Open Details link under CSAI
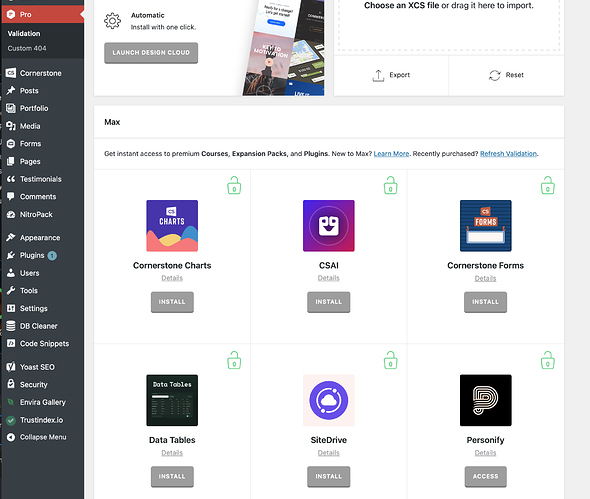Viewport: 590px width, 499px height. click(x=328, y=278)
